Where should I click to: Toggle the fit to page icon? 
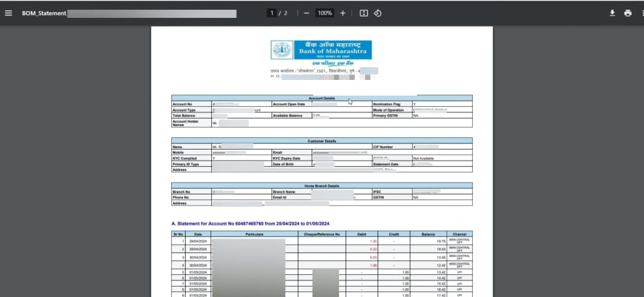click(x=364, y=13)
